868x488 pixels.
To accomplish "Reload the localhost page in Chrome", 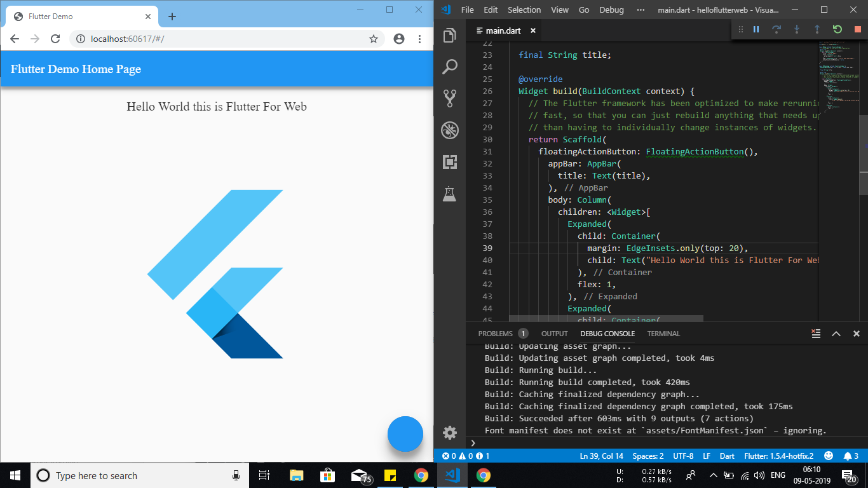I will pyautogui.click(x=55, y=39).
